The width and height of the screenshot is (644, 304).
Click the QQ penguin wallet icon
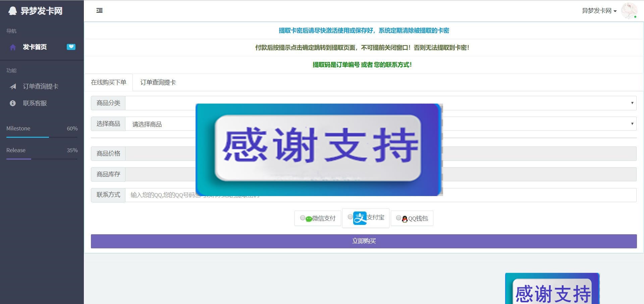[x=405, y=218]
